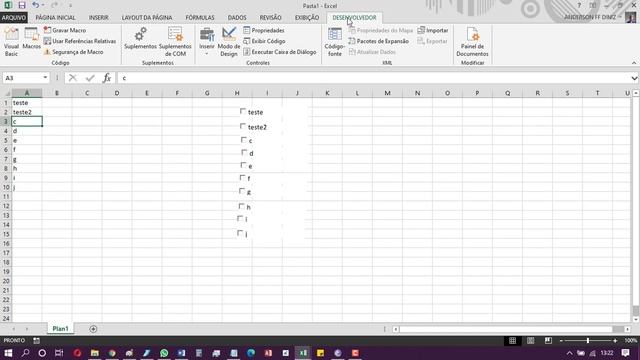Open the Undo history dropdown
The width and height of the screenshot is (640, 360).
click(x=43, y=5)
